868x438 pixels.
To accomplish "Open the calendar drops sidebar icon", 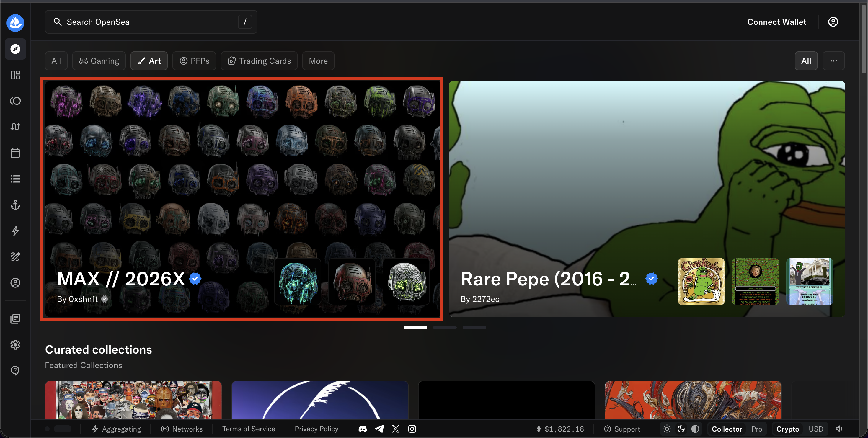I will pos(15,153).
